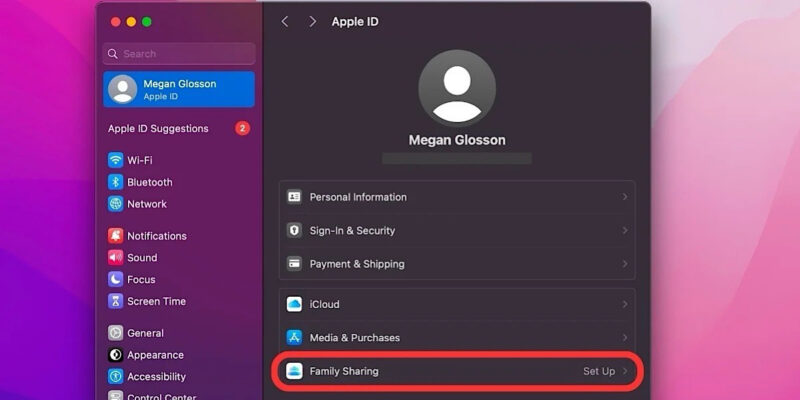Click the Sign-In & Security shield icon
The width and height of the screenshot is (800, 400).
click(x=294, y=231)
